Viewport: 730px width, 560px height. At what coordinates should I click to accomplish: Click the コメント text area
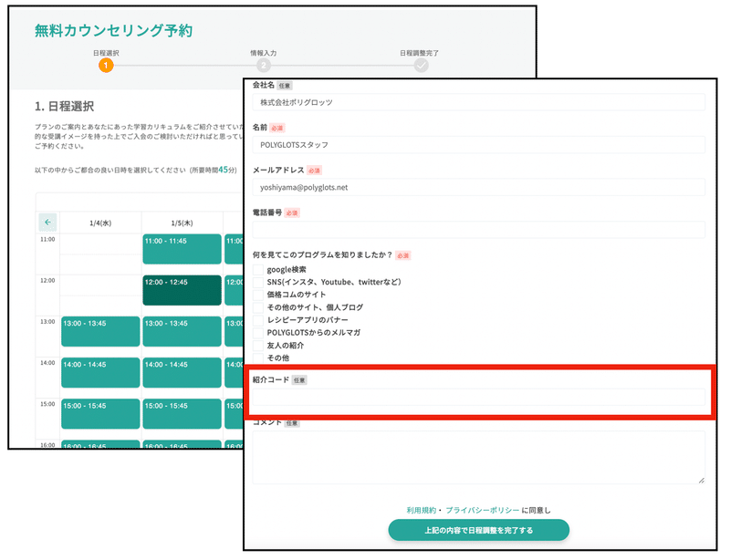click(478, 458)
